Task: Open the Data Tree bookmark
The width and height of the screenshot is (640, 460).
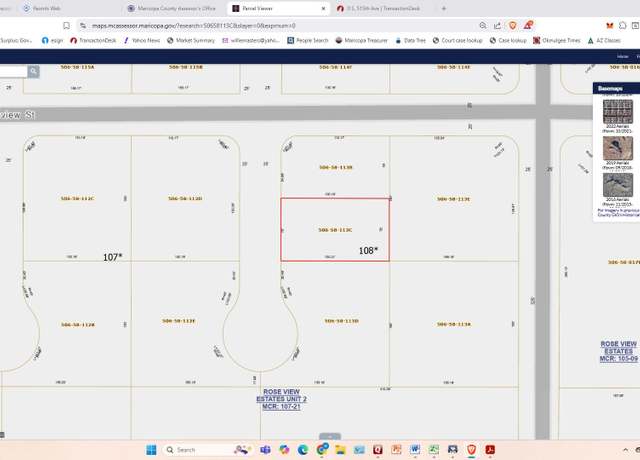Action: click(410, 40)
